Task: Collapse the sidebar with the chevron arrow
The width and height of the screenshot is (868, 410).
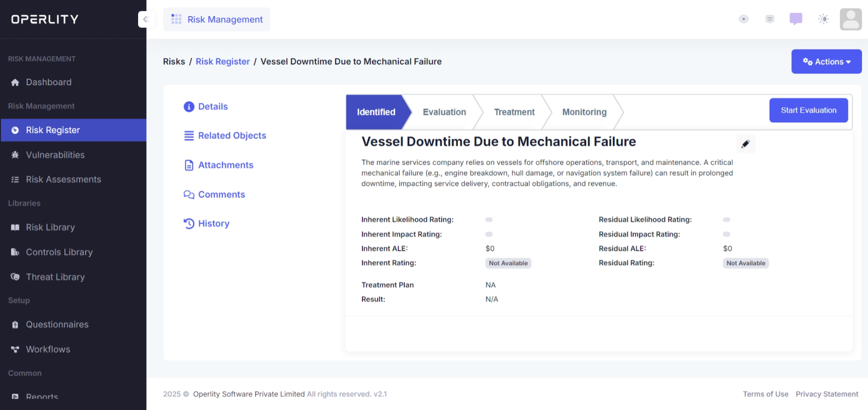Action: [145, 19]
